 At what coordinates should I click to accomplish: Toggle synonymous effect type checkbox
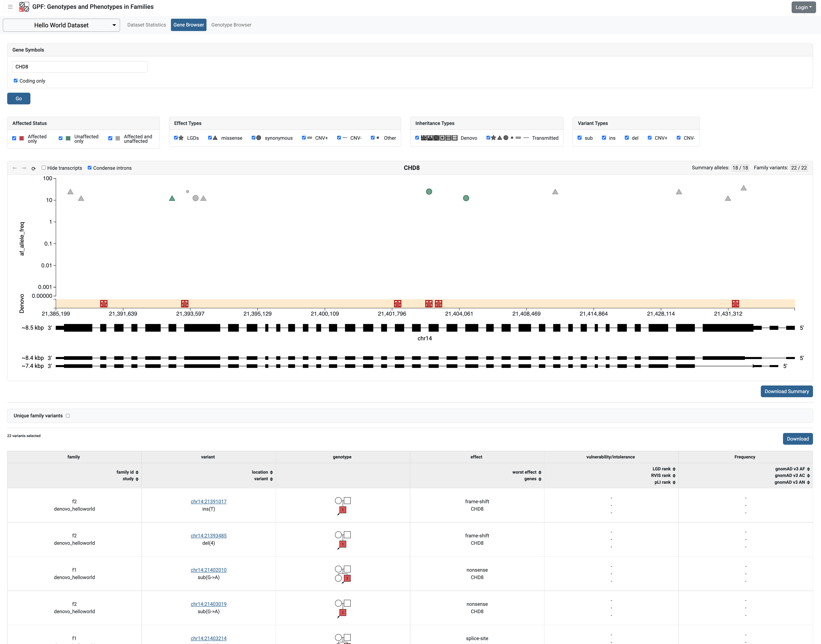coord(253,138)
